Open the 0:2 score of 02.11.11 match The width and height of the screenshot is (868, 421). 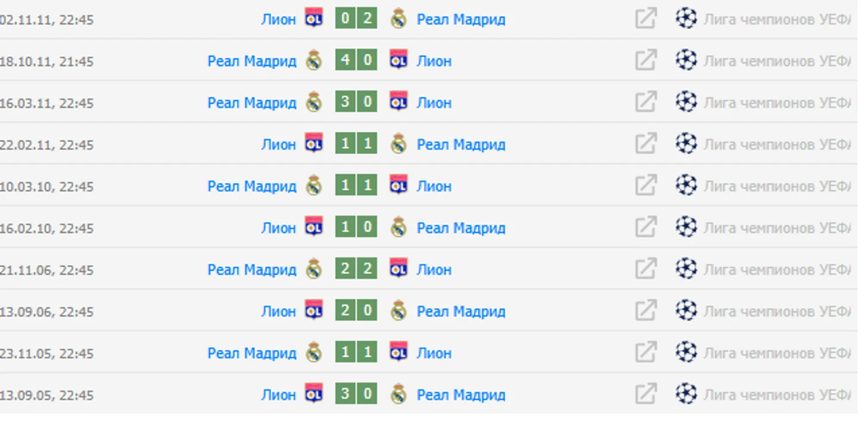pyautogui.click(x=356, y=18)
